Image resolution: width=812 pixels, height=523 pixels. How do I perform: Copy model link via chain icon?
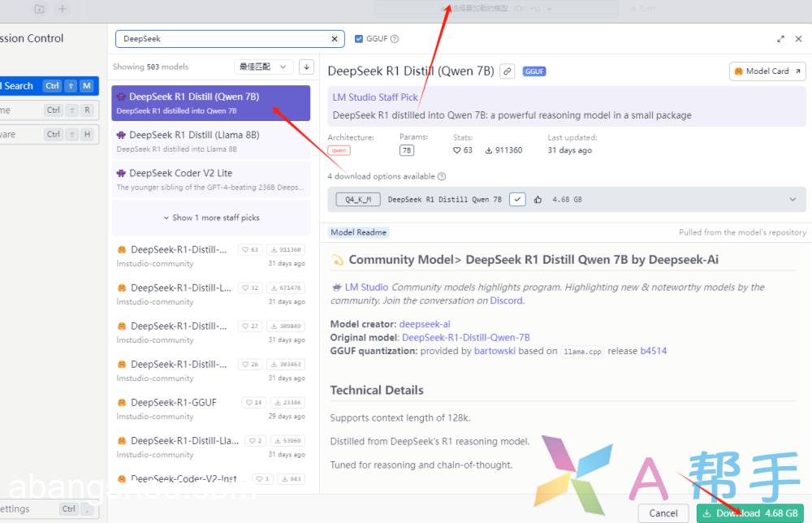[x=507, y=71]
